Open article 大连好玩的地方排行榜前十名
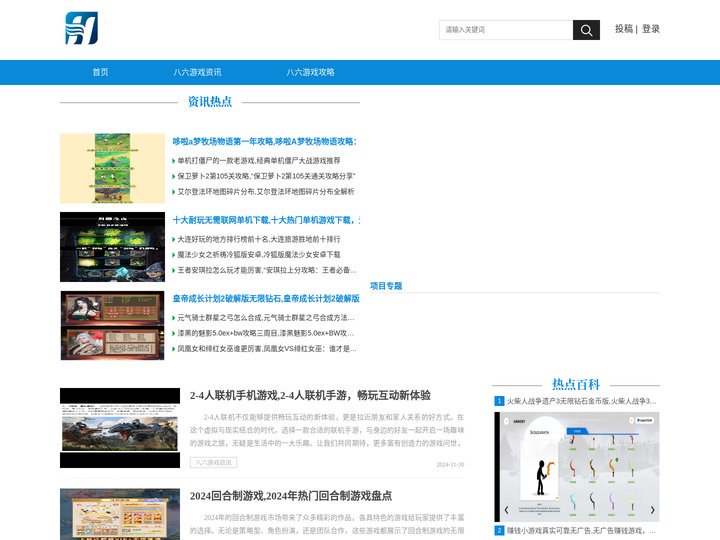This screenshot has width=720, height=540. click(259, 239)
